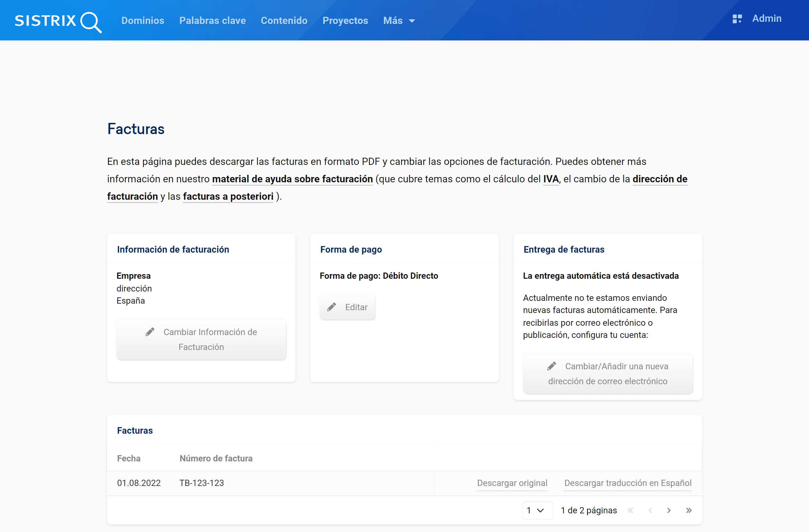This screenshot has height=532, width=809.
Task: Click pencil icon in Editar button
Action: [x=331, y=307]
